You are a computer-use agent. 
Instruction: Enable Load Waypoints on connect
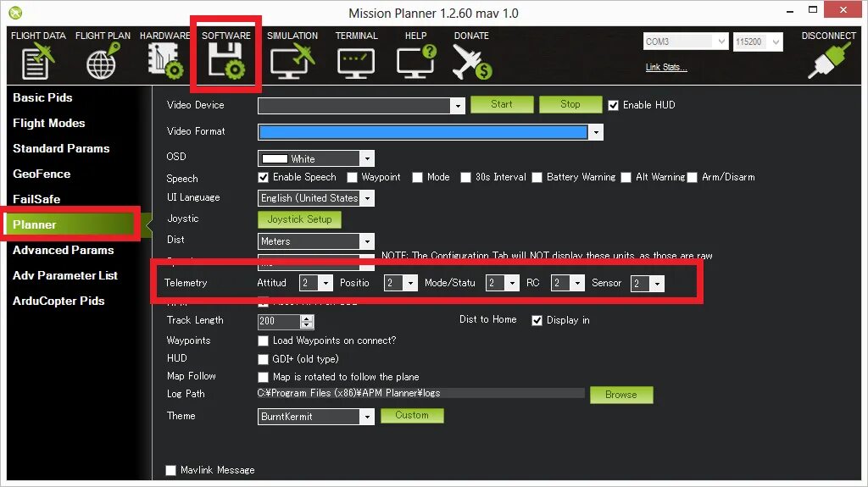point(263,340)
